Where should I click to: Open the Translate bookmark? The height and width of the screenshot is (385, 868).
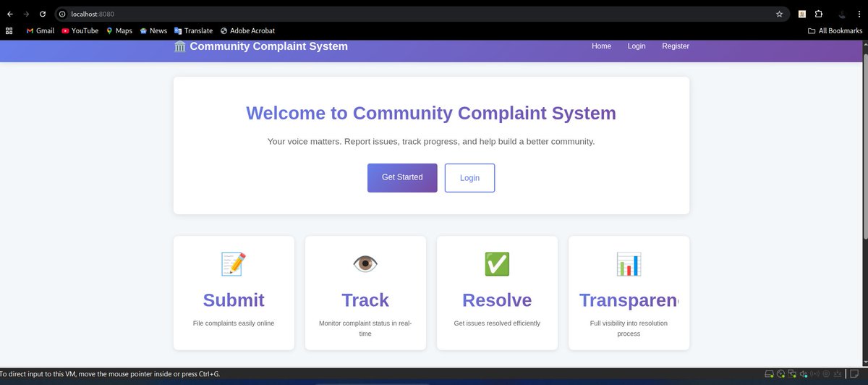193,30
